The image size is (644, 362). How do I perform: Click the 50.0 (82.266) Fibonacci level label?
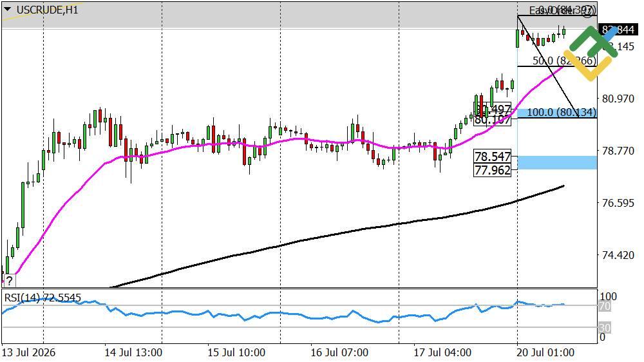click(564, 61)
